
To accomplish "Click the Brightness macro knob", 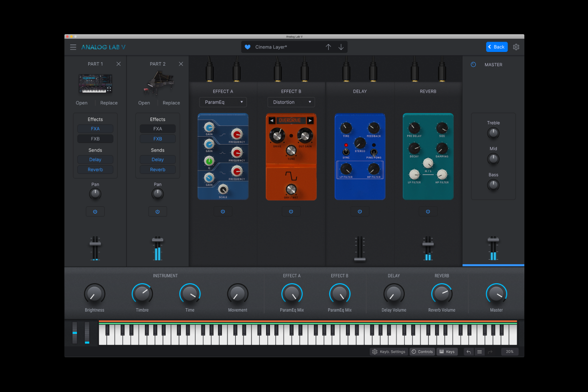I will (94, 294).
